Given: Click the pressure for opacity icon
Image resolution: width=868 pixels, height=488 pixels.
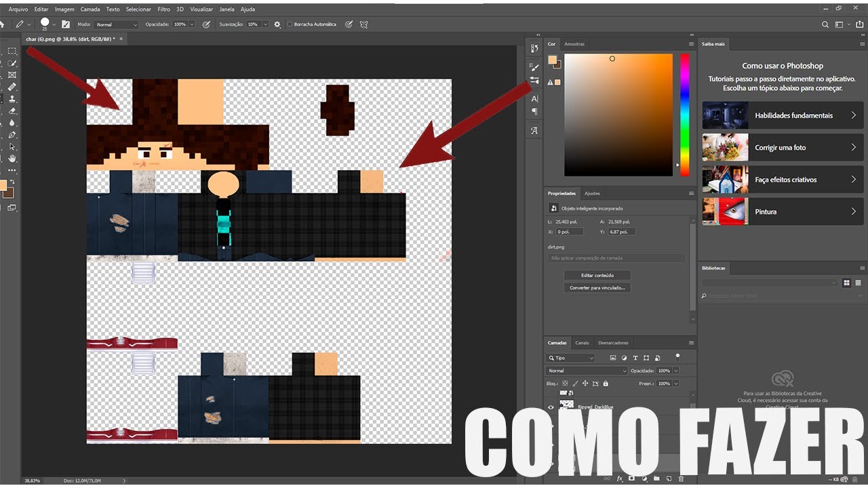Looking at the screenshot, I should pos(206,24).
